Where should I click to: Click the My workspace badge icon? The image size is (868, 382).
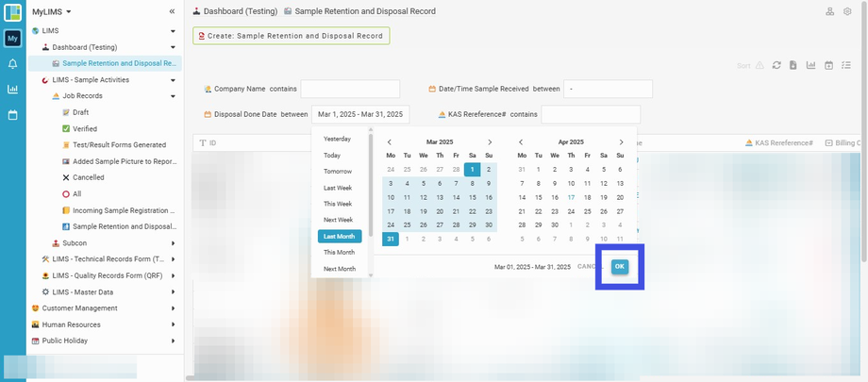tap(12, 38)
